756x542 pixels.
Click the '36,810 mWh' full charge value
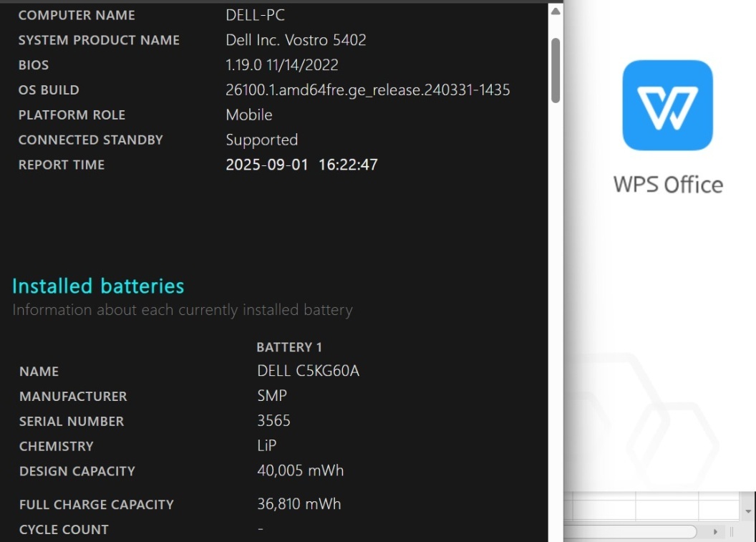point(299,504)
